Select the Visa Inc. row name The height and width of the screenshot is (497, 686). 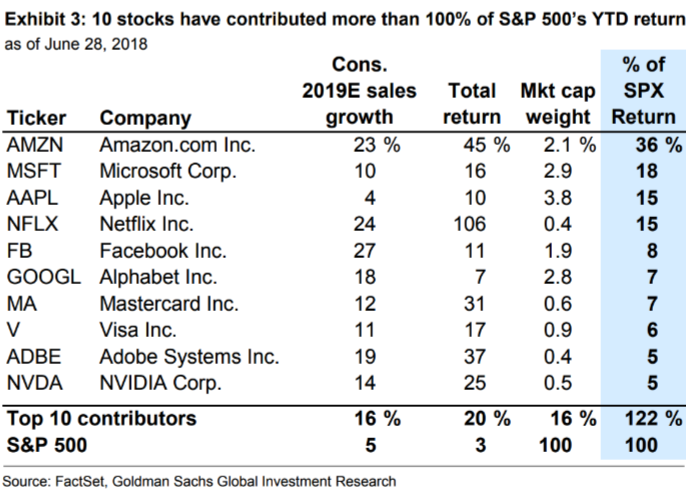pyautogui.click(x=138, y=330)
